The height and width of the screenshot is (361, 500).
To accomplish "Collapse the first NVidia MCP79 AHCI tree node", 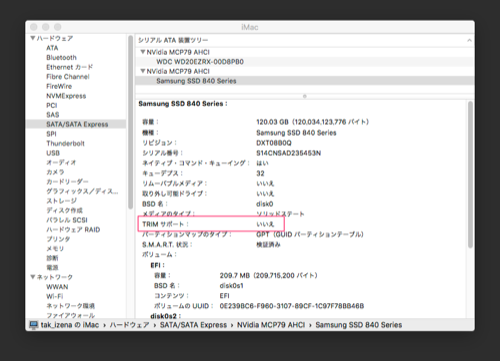I will pos(143,52).
